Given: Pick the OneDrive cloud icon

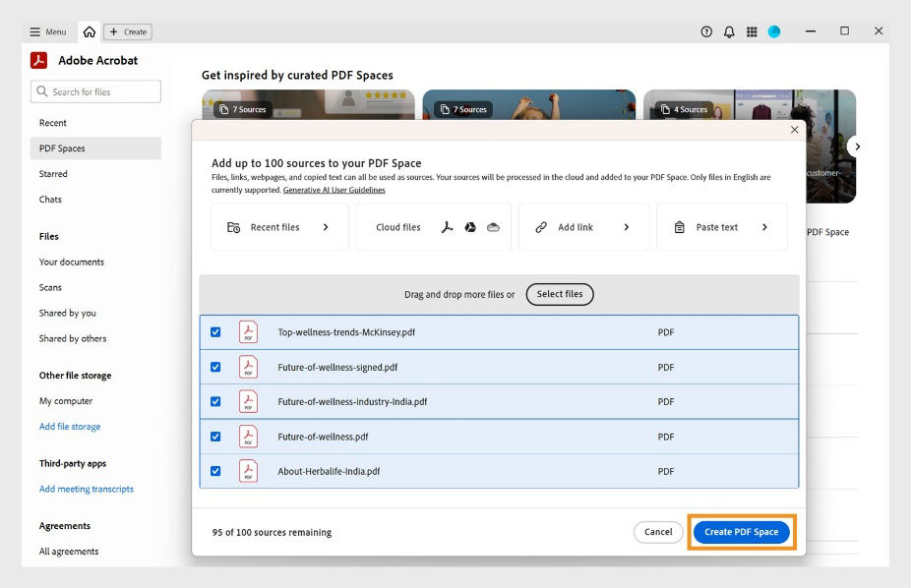Looking at the screenshot, I should [x=494, y=227].
